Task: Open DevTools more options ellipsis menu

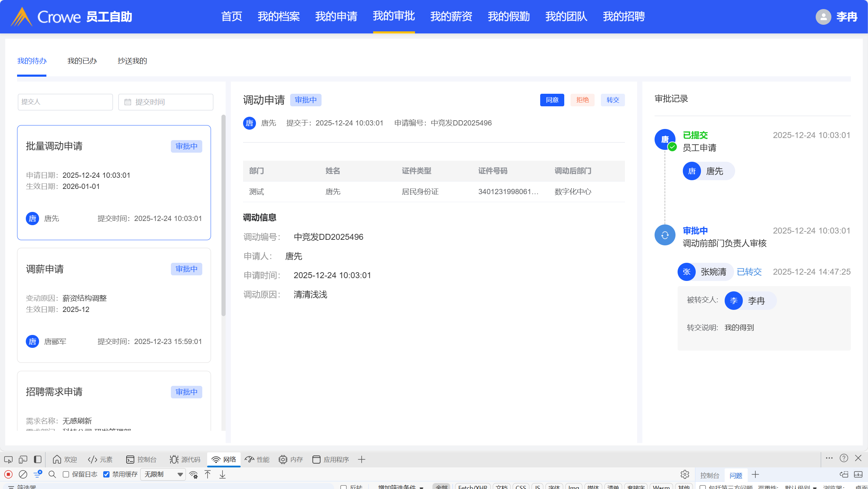Action: (x=829, y=458)
